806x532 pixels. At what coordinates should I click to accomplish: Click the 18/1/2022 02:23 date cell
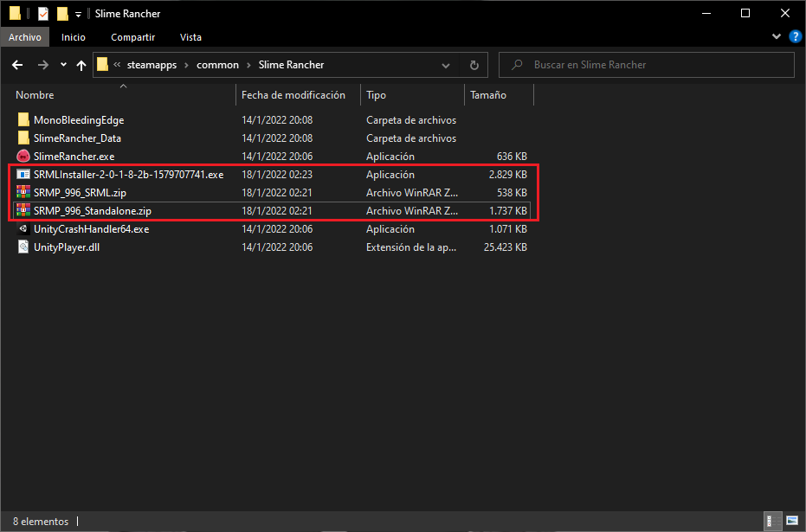277,175
